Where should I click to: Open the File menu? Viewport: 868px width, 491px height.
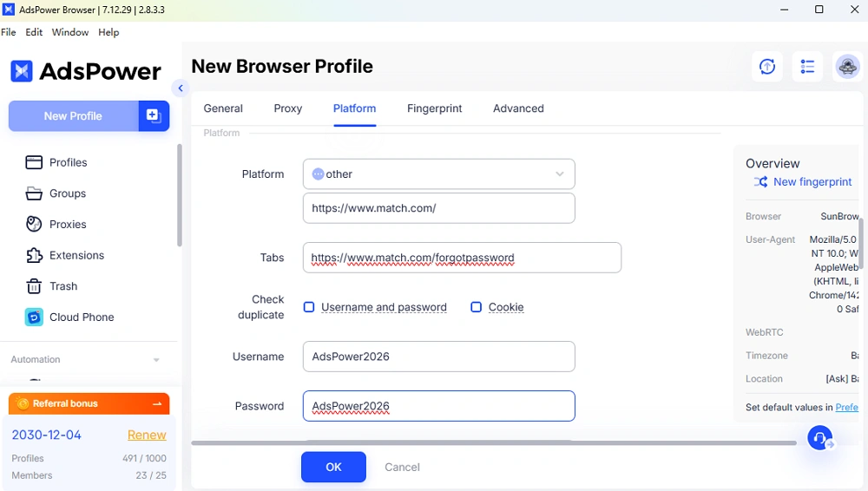click(x=9, y=32)
